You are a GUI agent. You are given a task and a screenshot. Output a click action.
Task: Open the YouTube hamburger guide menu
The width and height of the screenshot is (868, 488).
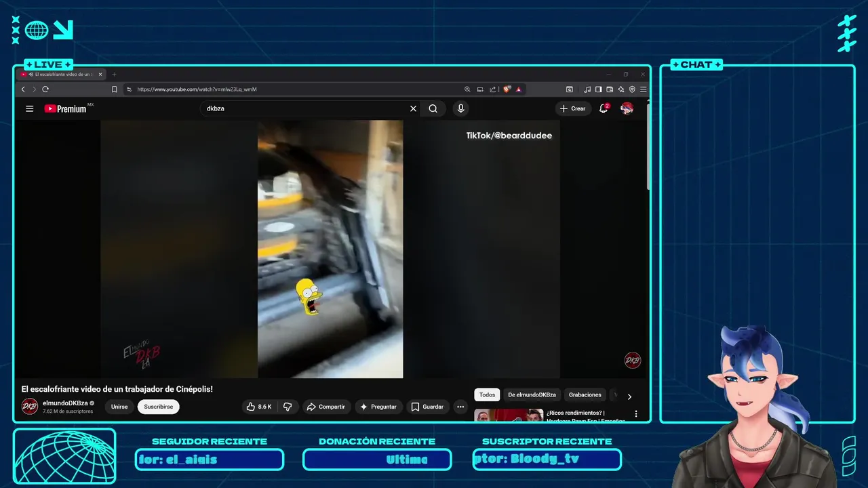(30, 108)
